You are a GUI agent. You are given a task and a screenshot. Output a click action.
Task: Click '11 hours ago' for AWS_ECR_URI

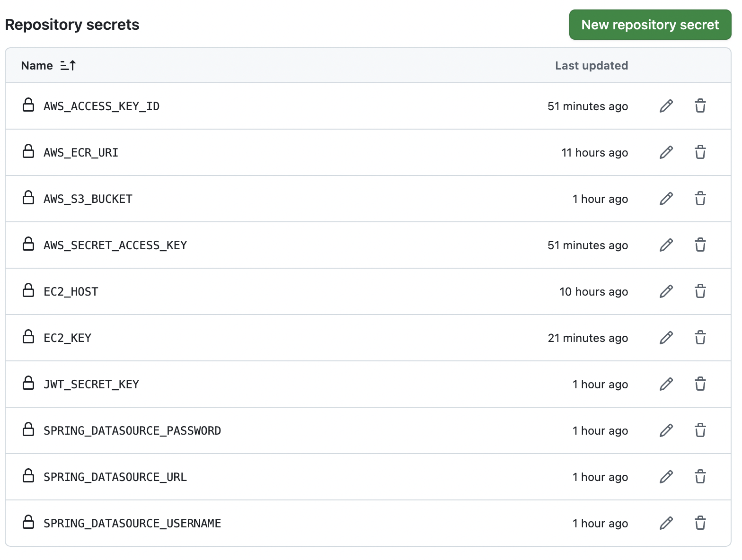pos(595,153)
